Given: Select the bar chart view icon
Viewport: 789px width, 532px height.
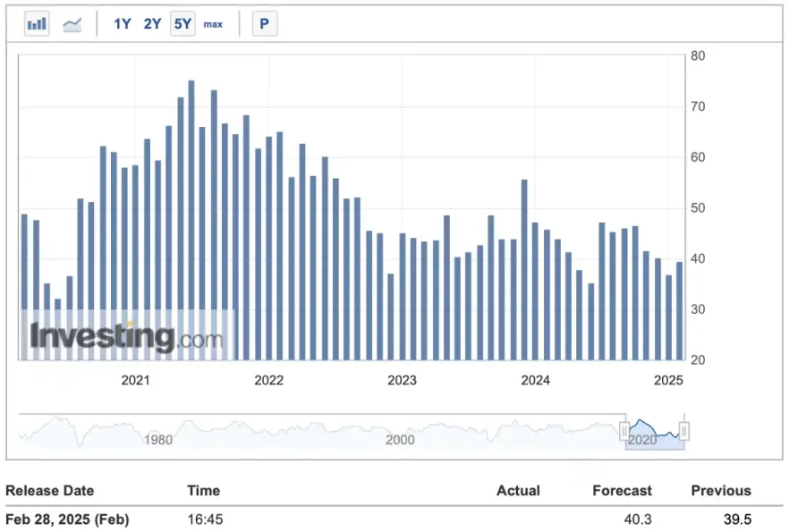Looking at the screenshot, I should tap(36, 23).
